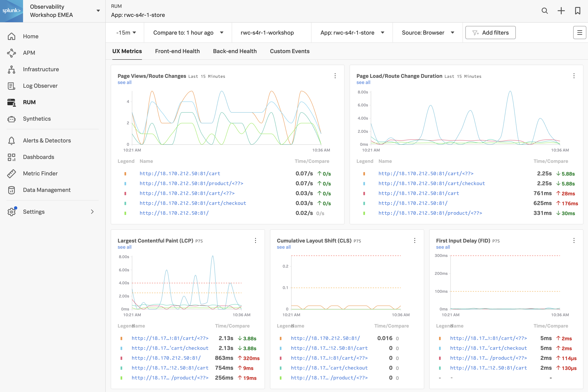Viewport: 588px width, 392px height.
Task: Open /cart/<??> link in First Input Delay legend
Action: pos(488,338)
